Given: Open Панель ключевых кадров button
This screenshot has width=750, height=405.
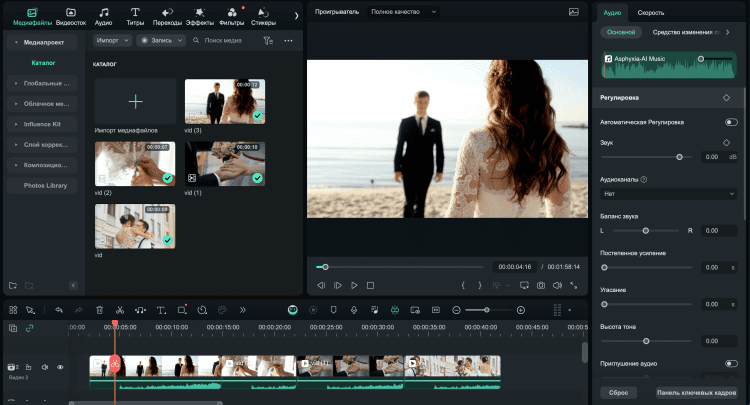Looking at the screenshot, I should [x=695, y=393].
